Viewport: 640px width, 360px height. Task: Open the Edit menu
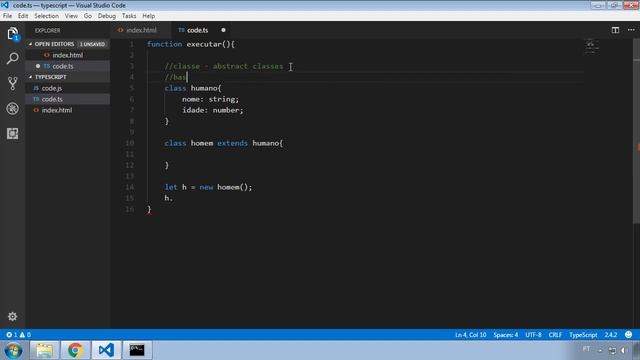23,16
